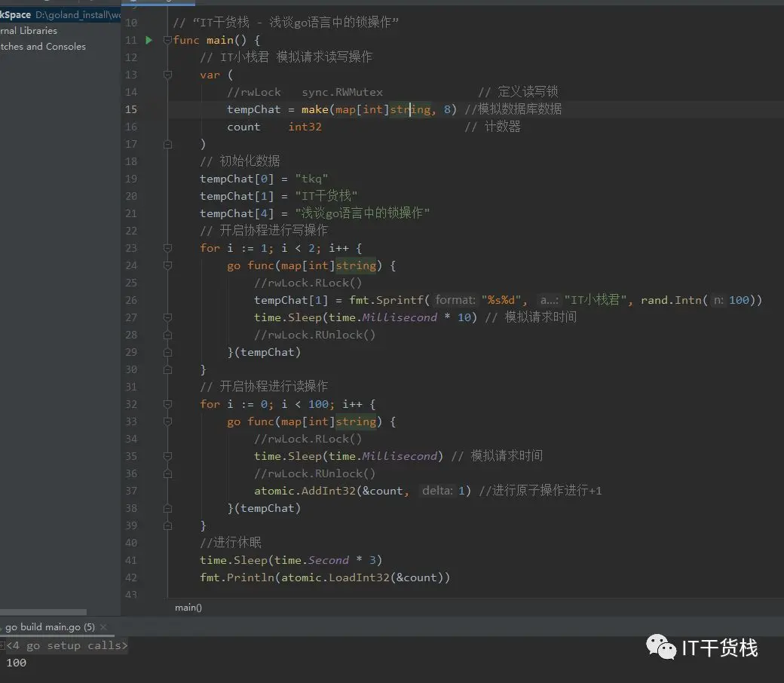Click the 'int32' type on line 16

coord(305,127)
